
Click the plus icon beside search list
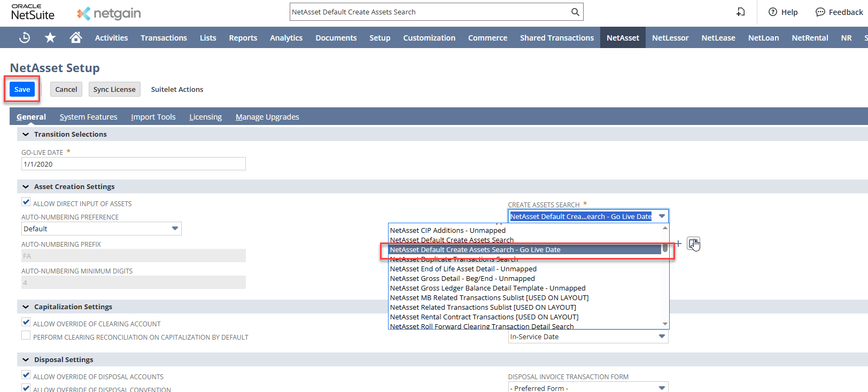click(x=678, y=244)
